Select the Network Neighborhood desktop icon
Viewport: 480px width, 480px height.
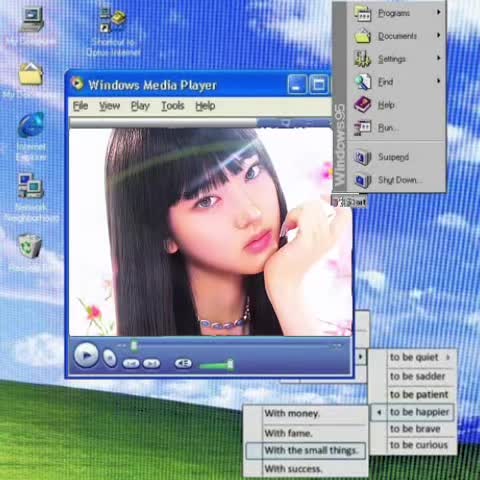[x=31, y=186]
